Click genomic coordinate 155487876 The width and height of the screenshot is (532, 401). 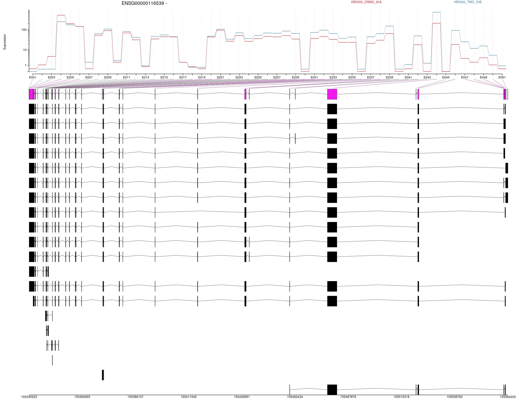(x=348, y=397)
